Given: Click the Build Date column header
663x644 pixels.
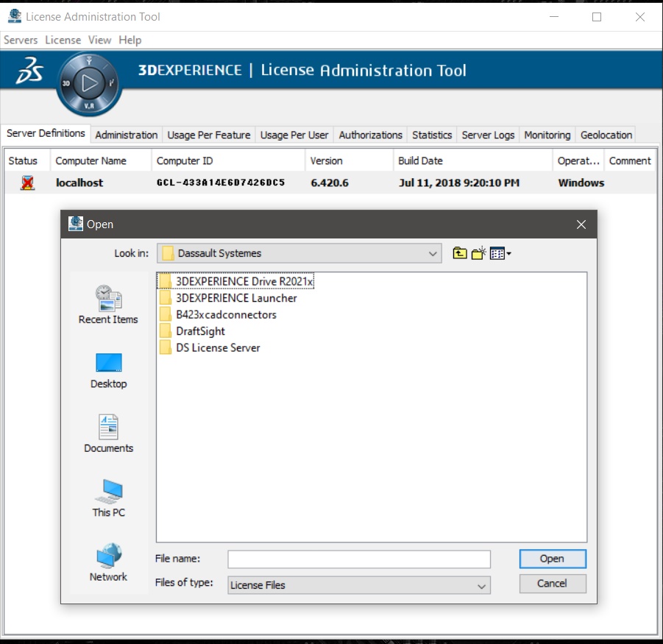Looking at the screenshot, I should (472, 161).
